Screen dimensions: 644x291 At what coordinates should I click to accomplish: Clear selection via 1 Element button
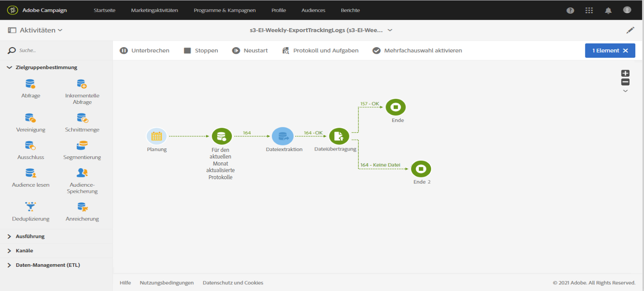(610, 51)
